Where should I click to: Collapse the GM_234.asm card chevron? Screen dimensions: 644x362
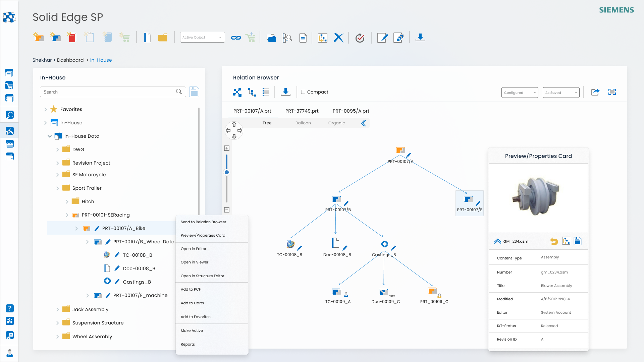pyautogui.click(x=498, y=241)
